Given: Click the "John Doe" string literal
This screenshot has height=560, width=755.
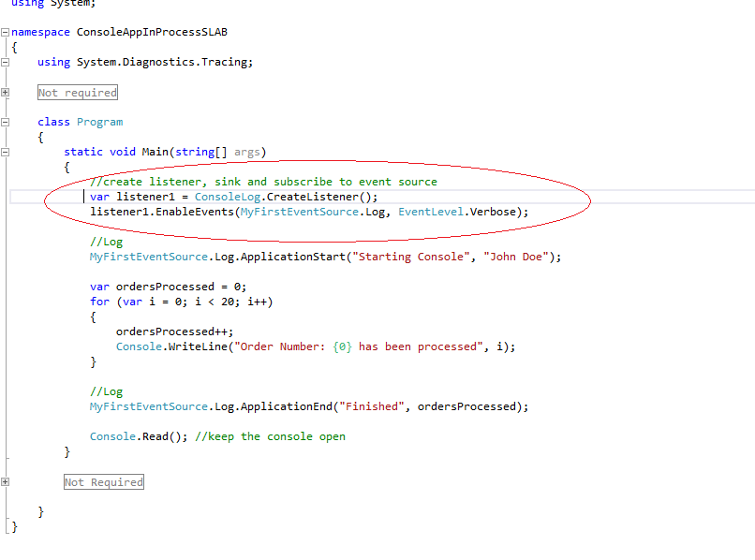Looking at the screenshot, I should 516,257.
